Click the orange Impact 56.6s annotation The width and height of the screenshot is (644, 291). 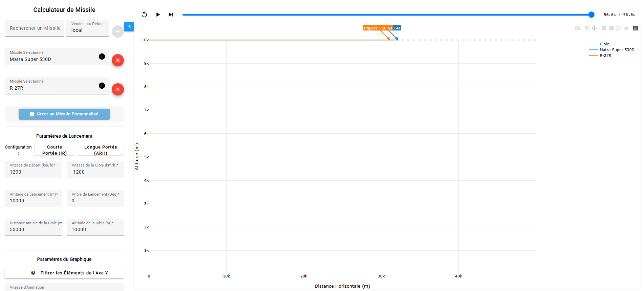[378, 28]
